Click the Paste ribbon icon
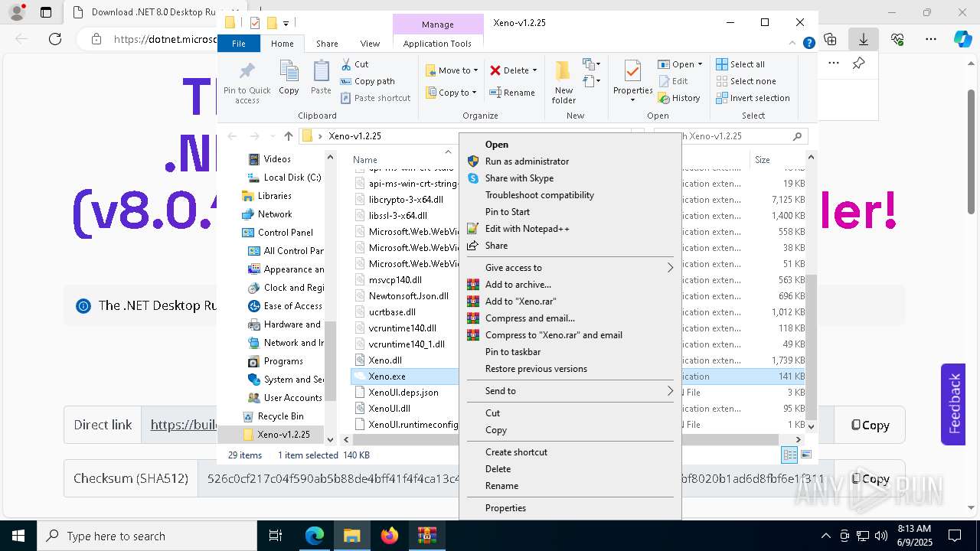The height and width of the screenshot is (551, 980). coord(321,78)
